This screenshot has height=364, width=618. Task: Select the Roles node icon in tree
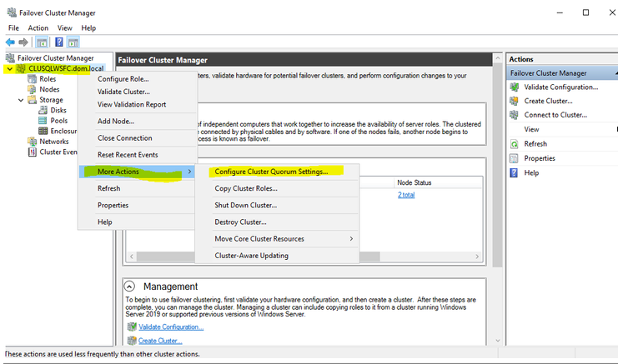[x=32, y=79]
